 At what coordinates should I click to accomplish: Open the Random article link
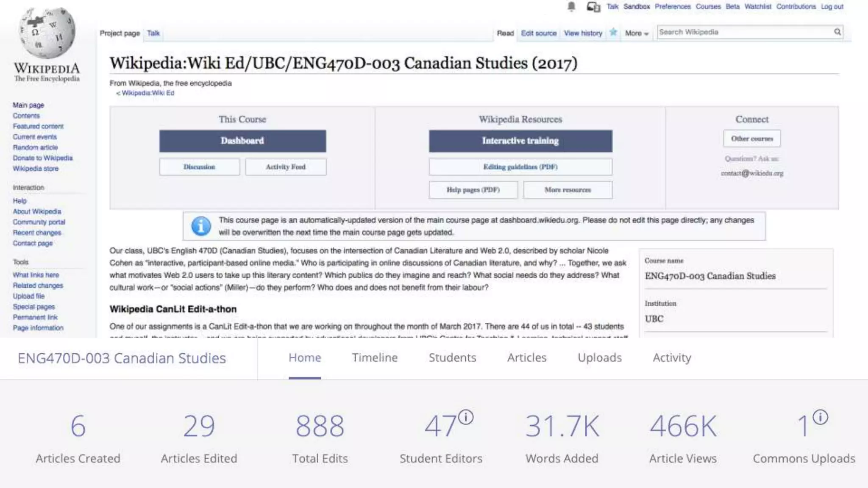coord(35,147)
